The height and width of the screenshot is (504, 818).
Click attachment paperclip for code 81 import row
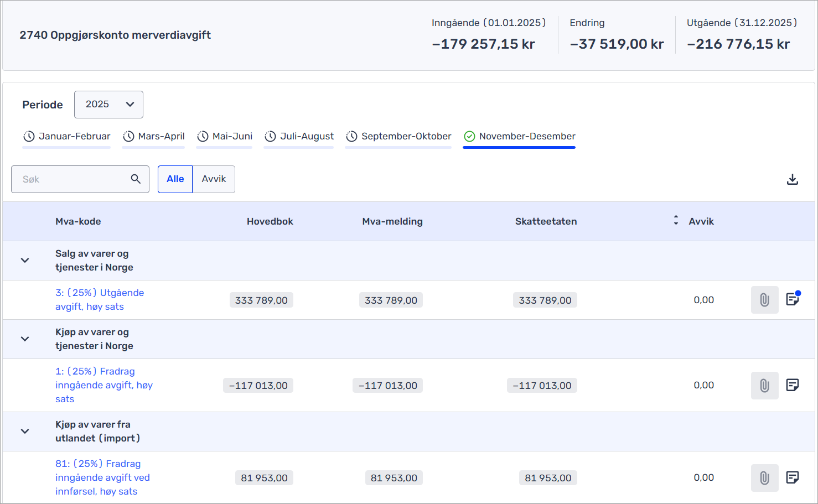[764, 478]
